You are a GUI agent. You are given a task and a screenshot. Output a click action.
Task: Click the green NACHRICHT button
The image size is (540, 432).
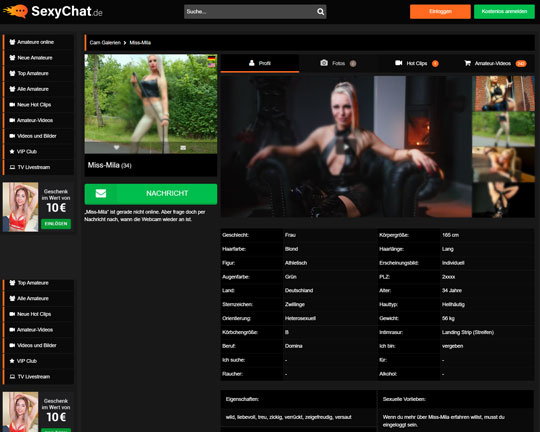coord(151,194)
